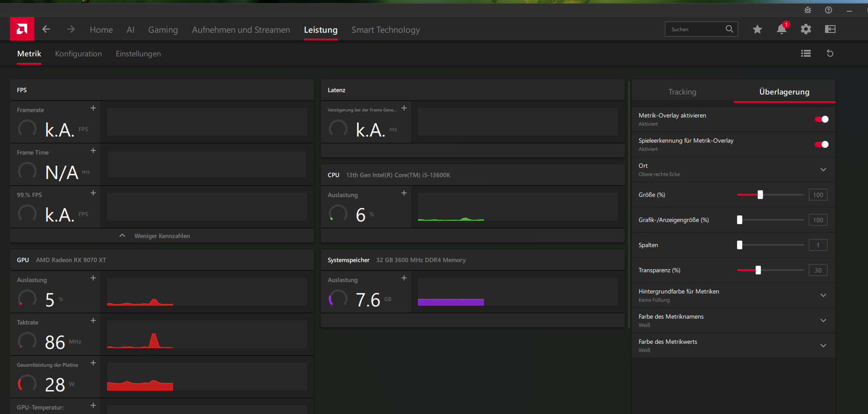Click the search magnifier icon
The width and height of the screenshot is (868, 414).
730,29
